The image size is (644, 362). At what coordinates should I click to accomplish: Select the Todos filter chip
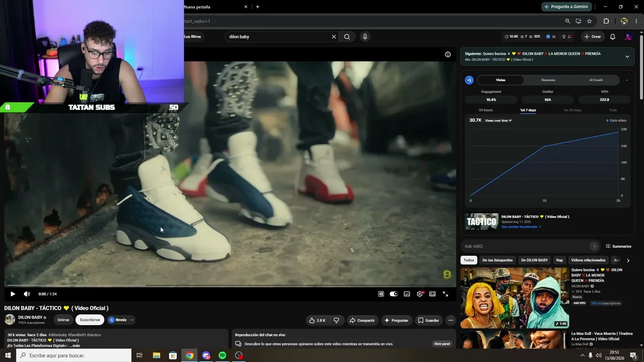[469, 260]
